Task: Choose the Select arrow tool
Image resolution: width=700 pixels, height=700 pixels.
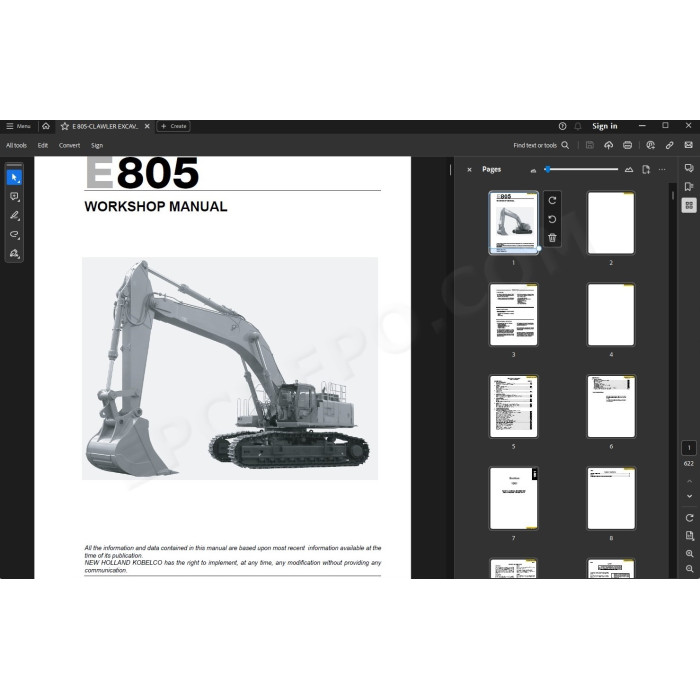Action: [x=14, y=178]
